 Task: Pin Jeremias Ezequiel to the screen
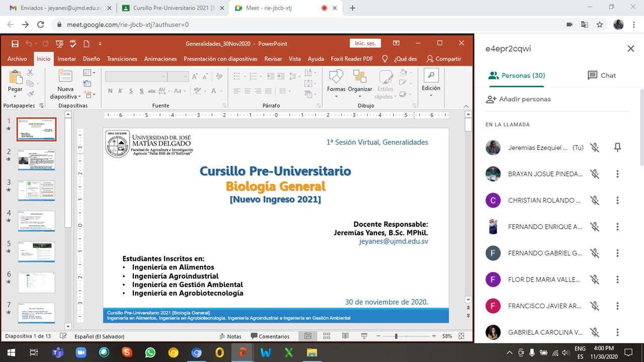(617, 147)
